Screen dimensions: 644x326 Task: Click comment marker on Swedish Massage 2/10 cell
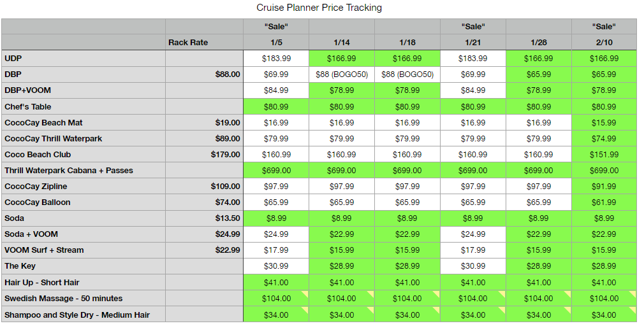[634, 293]
